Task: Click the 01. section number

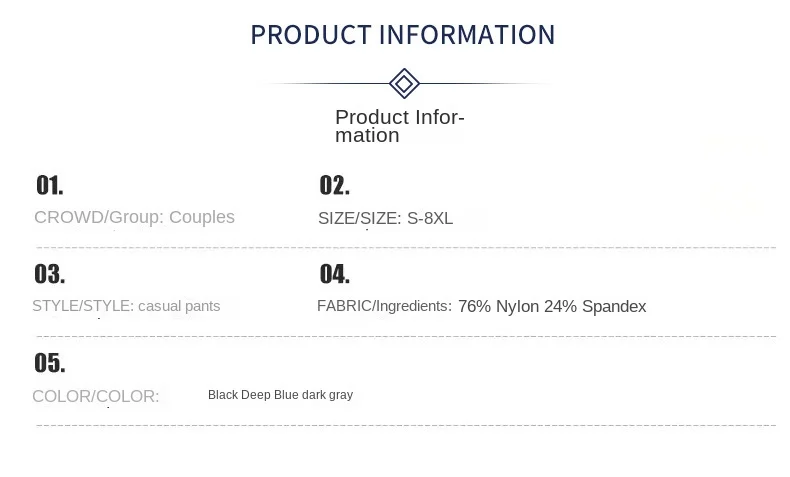Action: click(x=50, y=186)
